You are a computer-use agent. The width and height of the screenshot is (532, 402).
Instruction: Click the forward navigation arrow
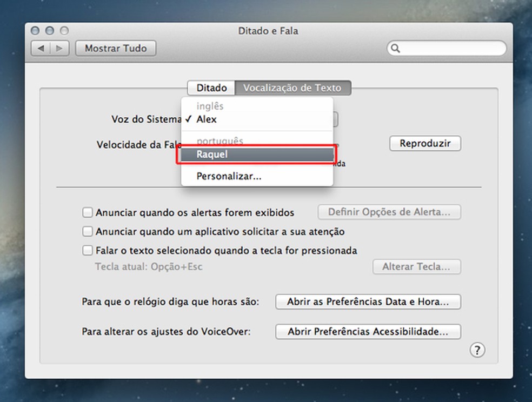(x=59, y=48)
